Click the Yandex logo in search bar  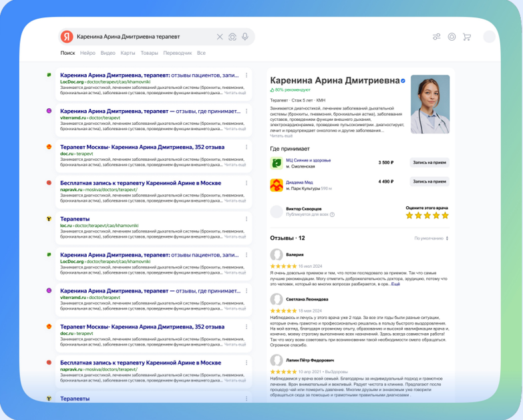[67, 37]
